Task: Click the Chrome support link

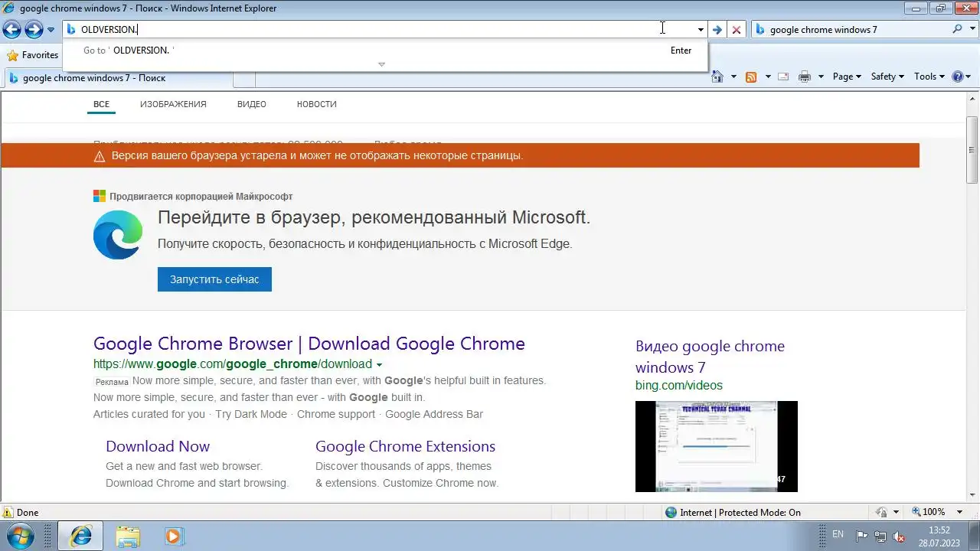Action: tap(336, 414)
